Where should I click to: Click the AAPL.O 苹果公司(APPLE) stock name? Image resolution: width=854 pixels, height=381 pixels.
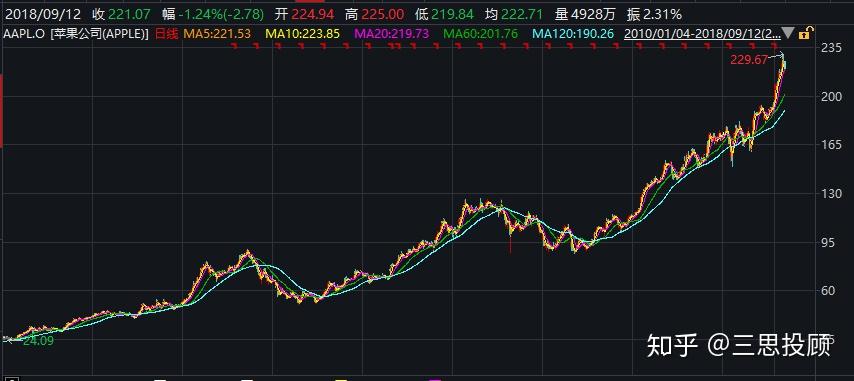[76, 34]
